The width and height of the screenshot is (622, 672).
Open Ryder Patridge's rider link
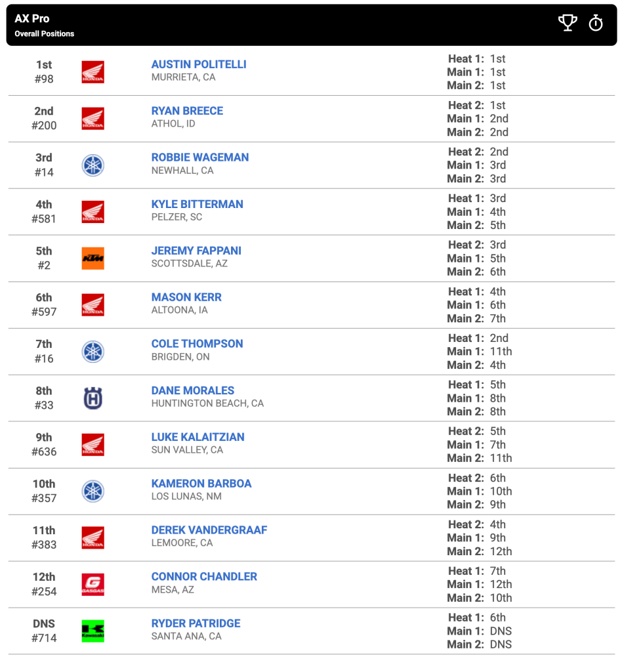click(196, 623)
